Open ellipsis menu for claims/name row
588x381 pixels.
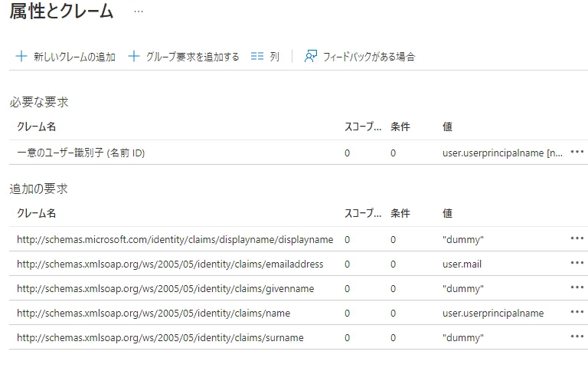[577, 312]
